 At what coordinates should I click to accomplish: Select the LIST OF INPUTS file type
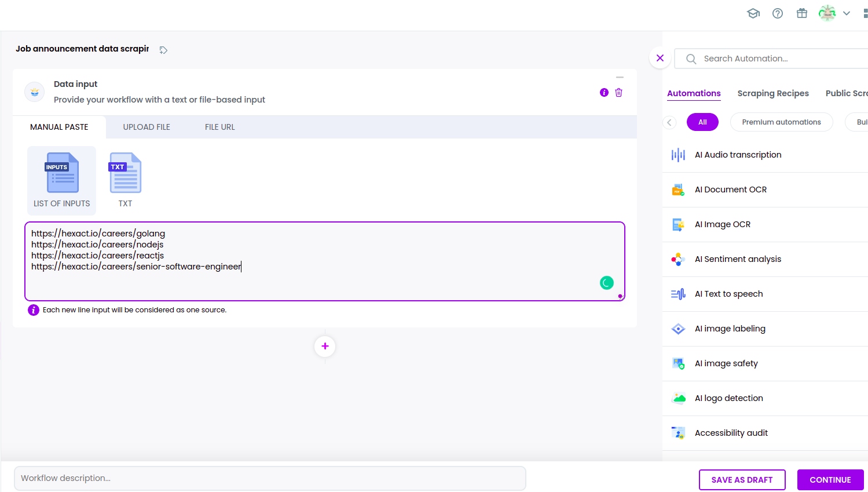62,180
